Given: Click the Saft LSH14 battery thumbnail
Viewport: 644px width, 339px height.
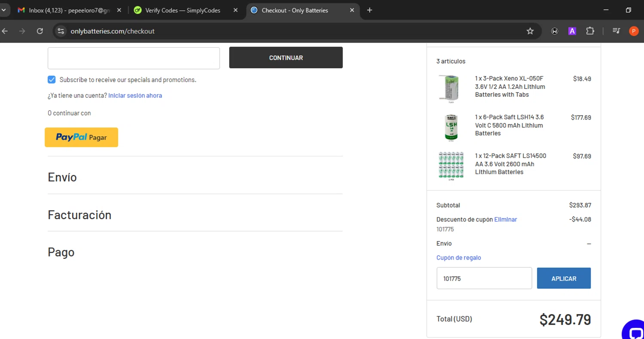Looking at the screenshot, I should click(x=451, y=128).
